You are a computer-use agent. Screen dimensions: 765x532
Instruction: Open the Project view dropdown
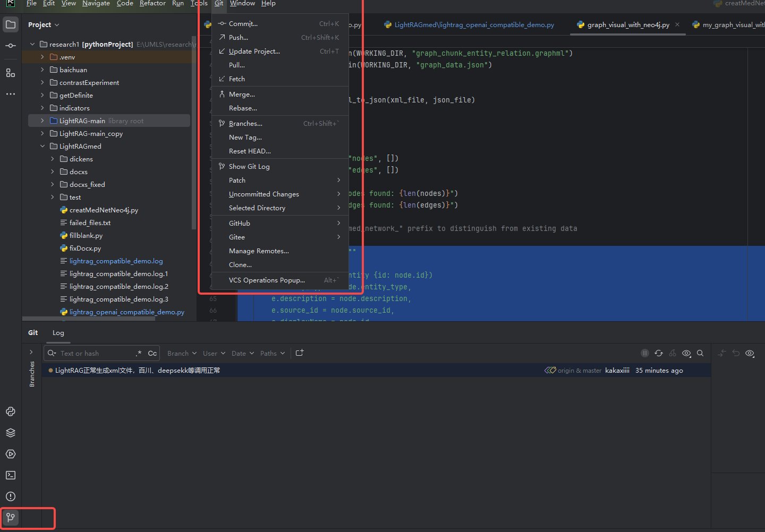[44, 25]
